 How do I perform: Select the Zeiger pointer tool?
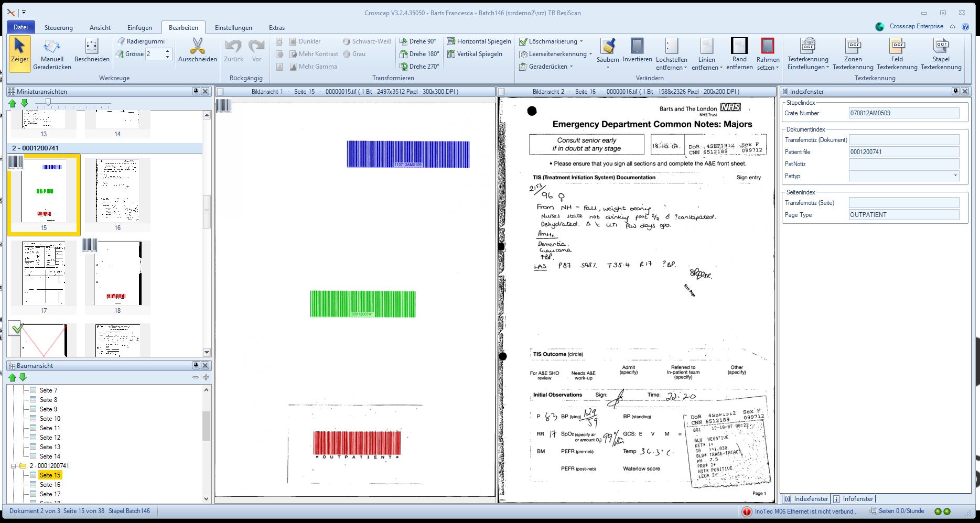[20, 53]
